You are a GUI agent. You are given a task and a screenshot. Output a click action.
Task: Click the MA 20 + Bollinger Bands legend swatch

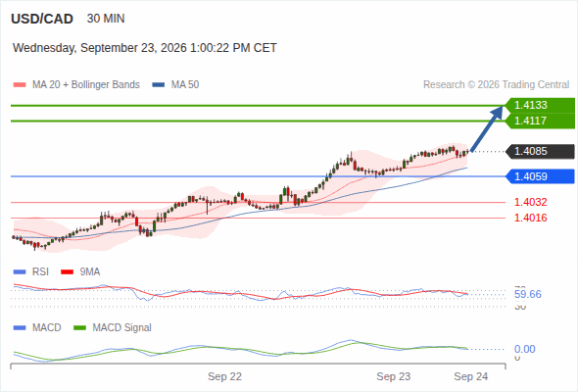point(20,85)
